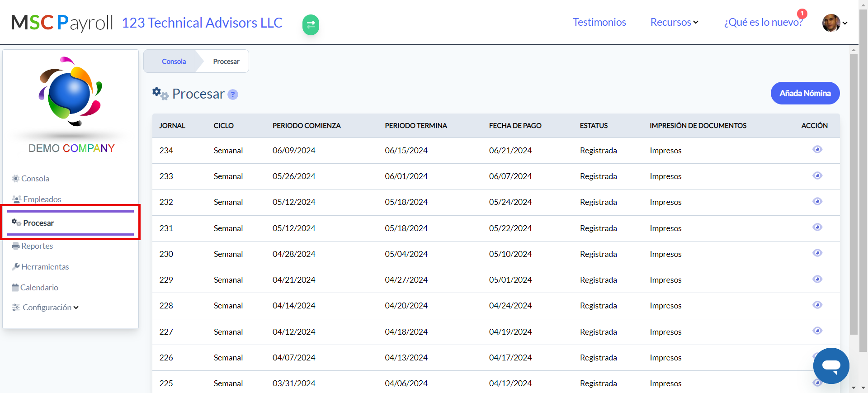The image size is (868, 393).
Task: Click the help question mark beside Procesar
Action: pyautogui.click(x=233, y=95)
